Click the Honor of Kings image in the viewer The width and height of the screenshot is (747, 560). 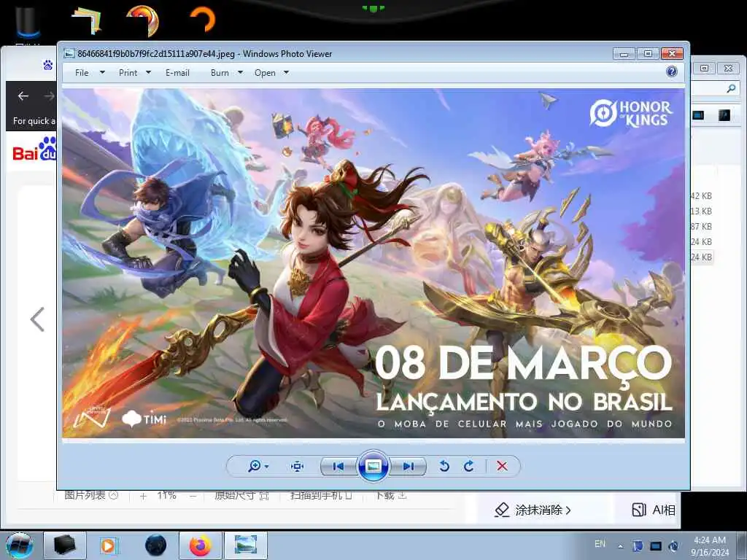373,262
